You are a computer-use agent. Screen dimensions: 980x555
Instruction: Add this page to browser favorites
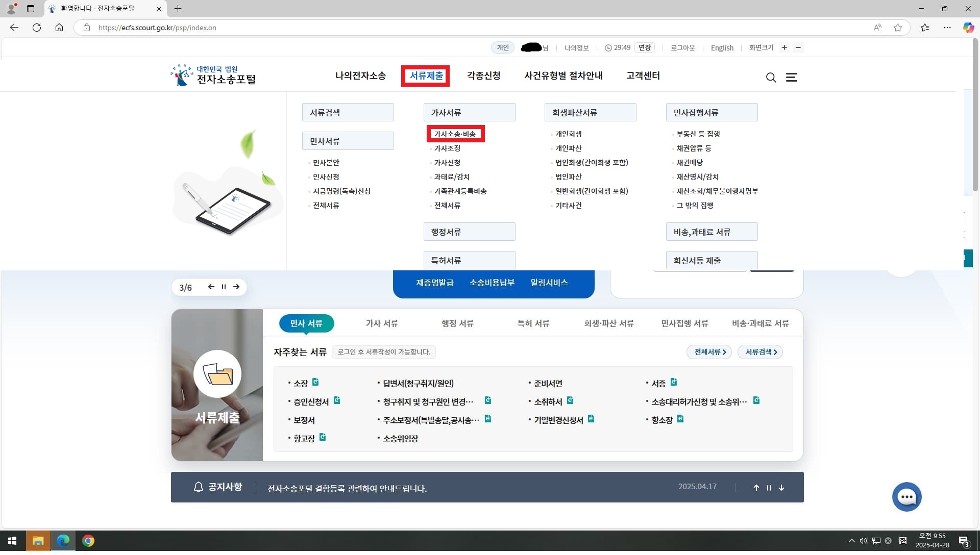point(898,28)
